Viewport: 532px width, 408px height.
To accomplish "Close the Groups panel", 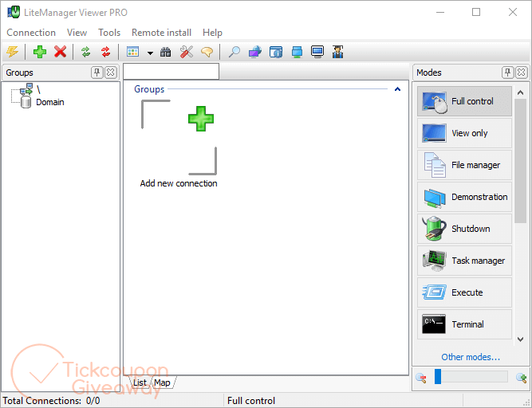I will [x=111, y=73].
